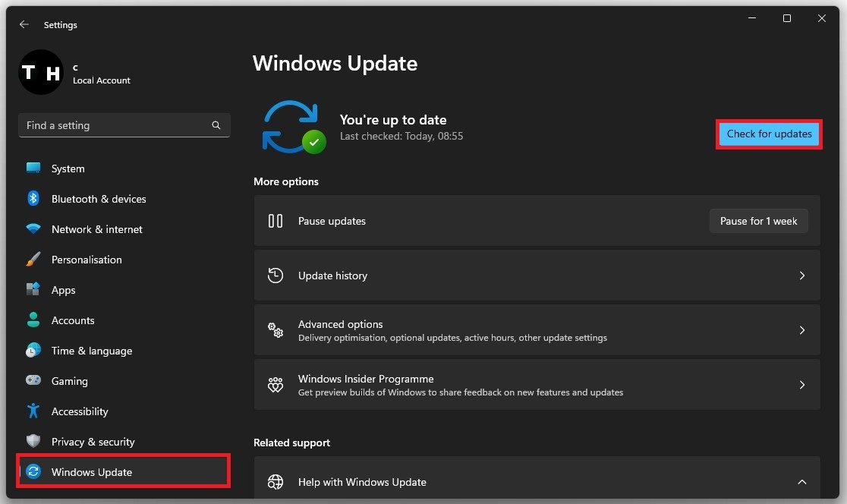This screenshot has width=847, height=504.
Task: Focus the Find a setting search box
Action: tap(114, 125)
